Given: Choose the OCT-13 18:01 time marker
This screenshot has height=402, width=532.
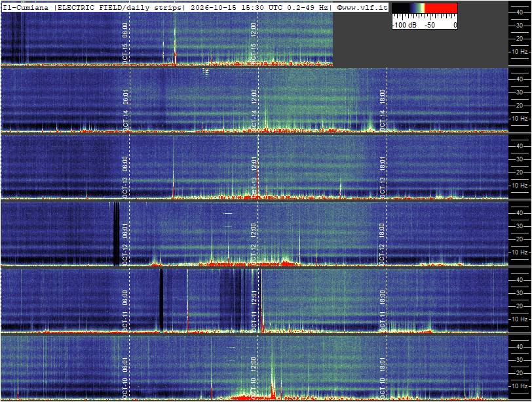Looking at the screenshot, I should [x=382, y=177].
